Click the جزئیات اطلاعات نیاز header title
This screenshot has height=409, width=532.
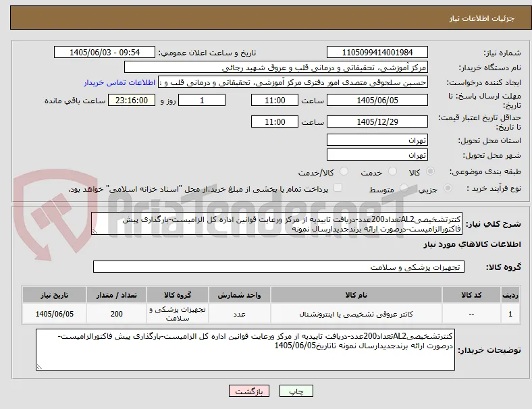(482, 18)
